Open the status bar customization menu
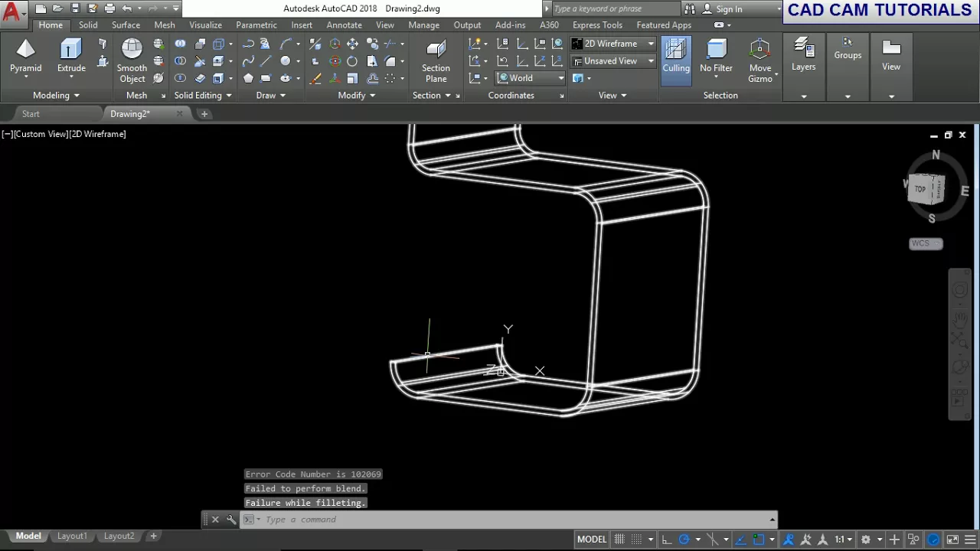This screenshot has height=551, width=980. pyautogui.click(x=969, y=540)
